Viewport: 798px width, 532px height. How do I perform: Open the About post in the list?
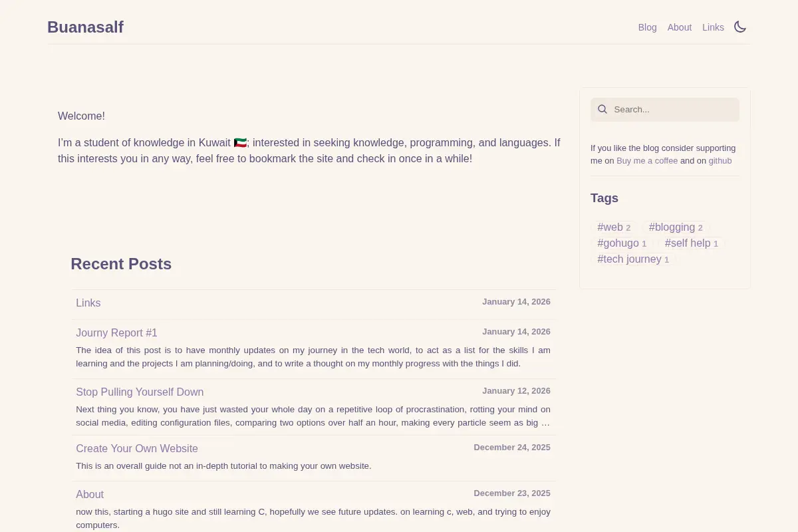click(90, 495)
